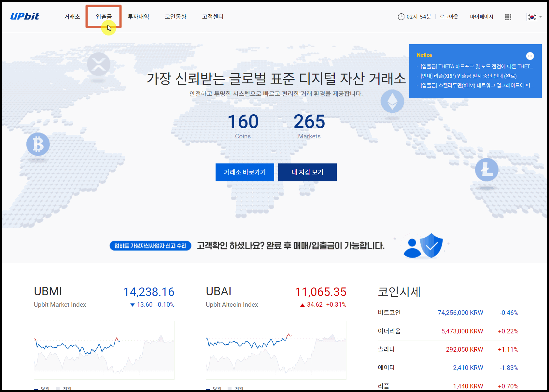Open the 거래소 menu item
Viewport: 549px width, 392px height.
pyautogui.click(x=72, y=17)
